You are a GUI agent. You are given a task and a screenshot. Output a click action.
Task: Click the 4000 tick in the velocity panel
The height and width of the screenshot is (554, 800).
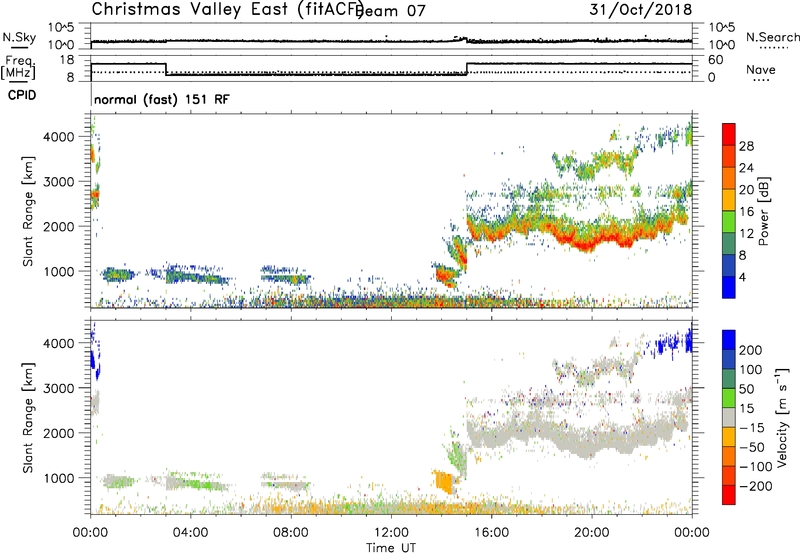[x=58, y=343]
